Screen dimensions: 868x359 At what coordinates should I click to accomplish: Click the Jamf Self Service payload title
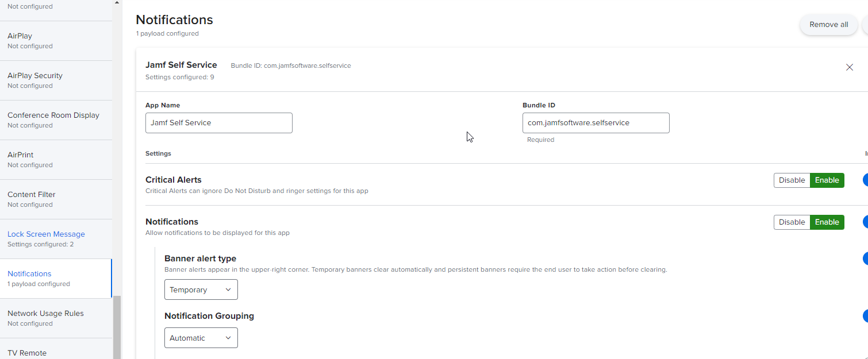(x=181, y=65)
